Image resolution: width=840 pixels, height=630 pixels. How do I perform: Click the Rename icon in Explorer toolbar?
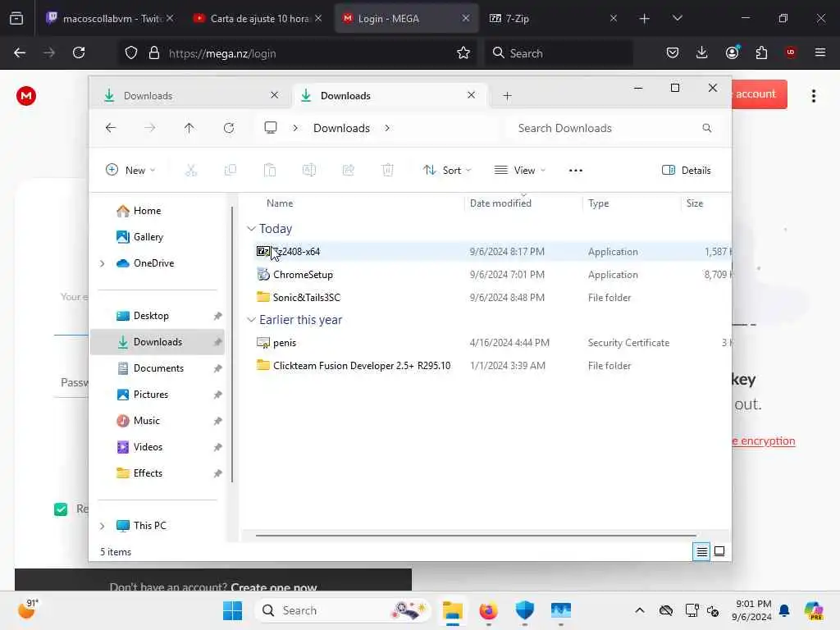(309, 171)
